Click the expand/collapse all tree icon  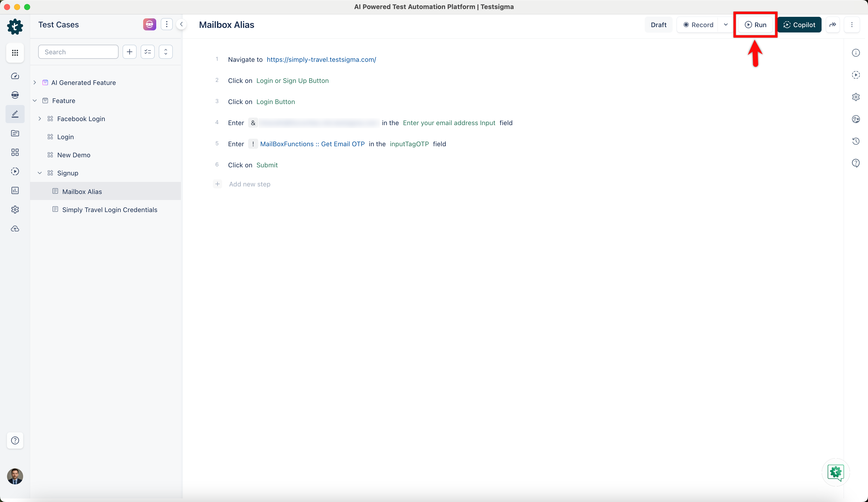tap(166, 52)
